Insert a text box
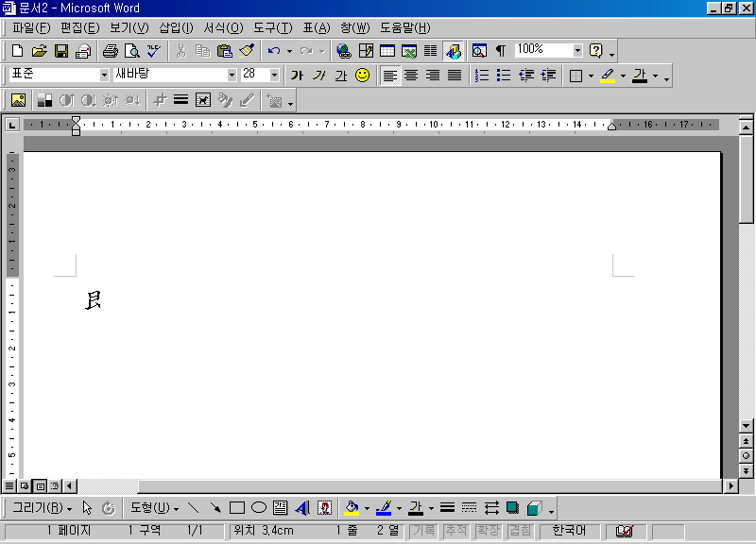The image size is (756, 544). [280, 508]
